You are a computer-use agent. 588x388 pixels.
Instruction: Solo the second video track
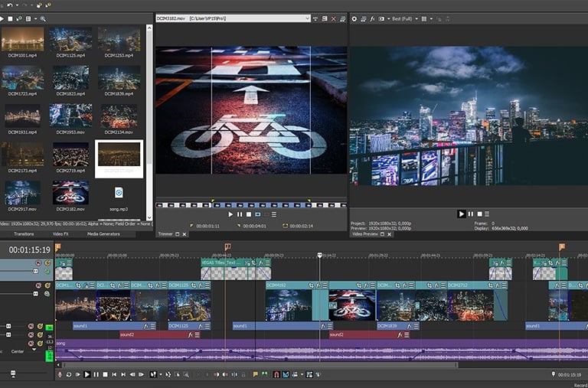pos(47,285)
